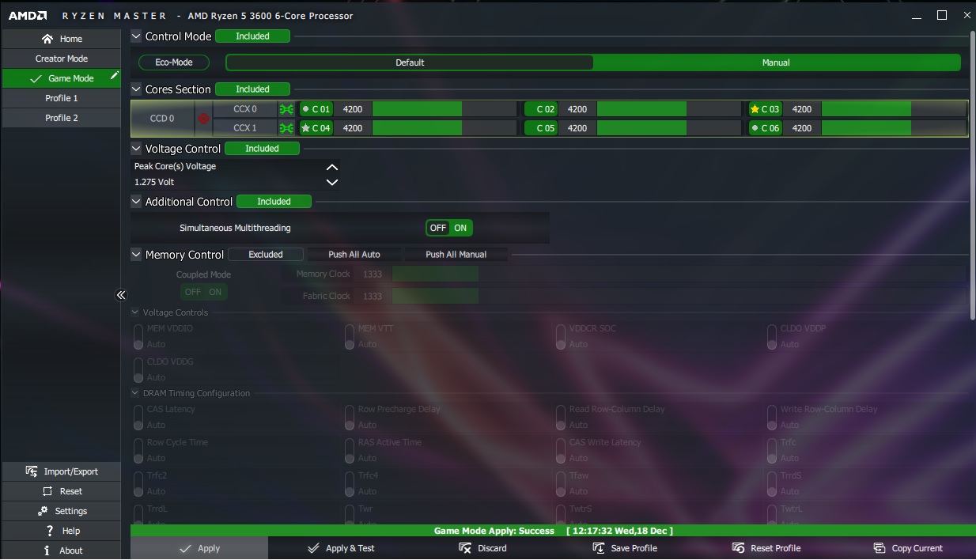
Task: Collapse the Memory Control section
Action: (x=136, y=255)
